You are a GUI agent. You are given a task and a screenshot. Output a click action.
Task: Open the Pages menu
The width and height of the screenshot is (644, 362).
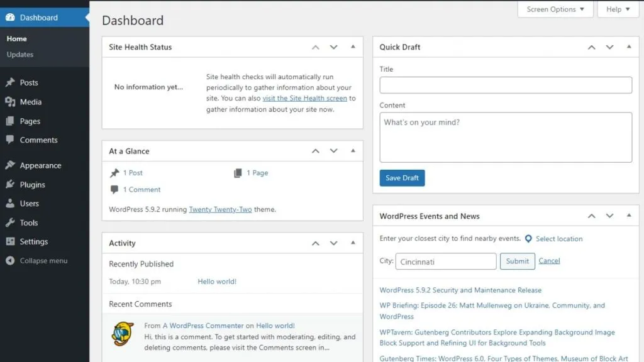[x=45, y=121]
